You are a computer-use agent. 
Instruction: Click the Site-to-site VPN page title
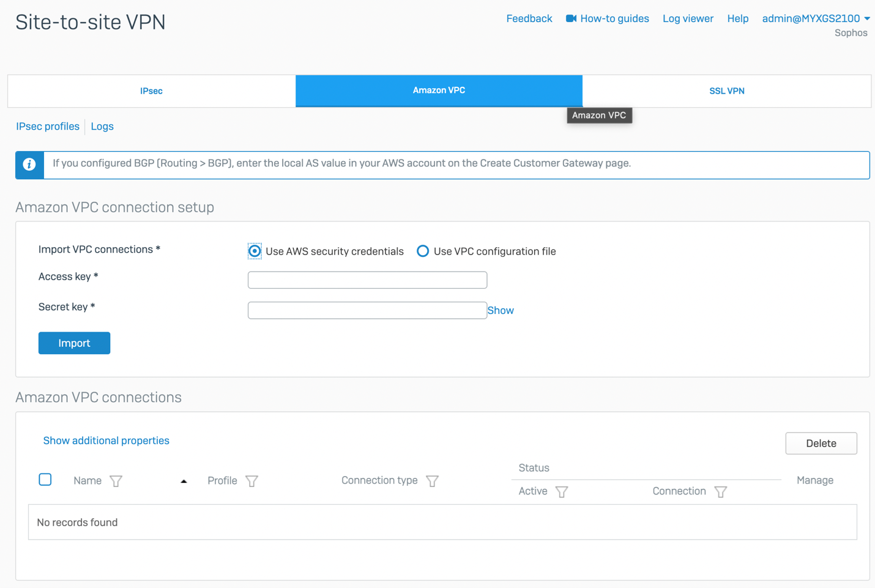point(91,22)
